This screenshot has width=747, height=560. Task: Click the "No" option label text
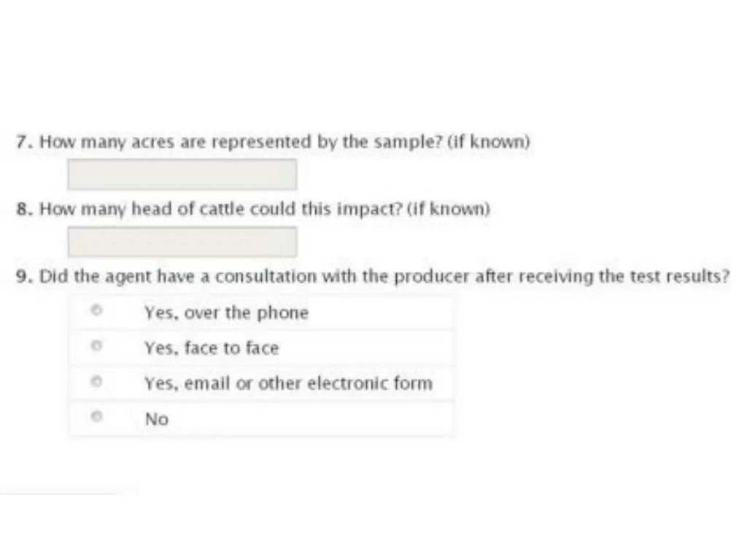point(157,419)
